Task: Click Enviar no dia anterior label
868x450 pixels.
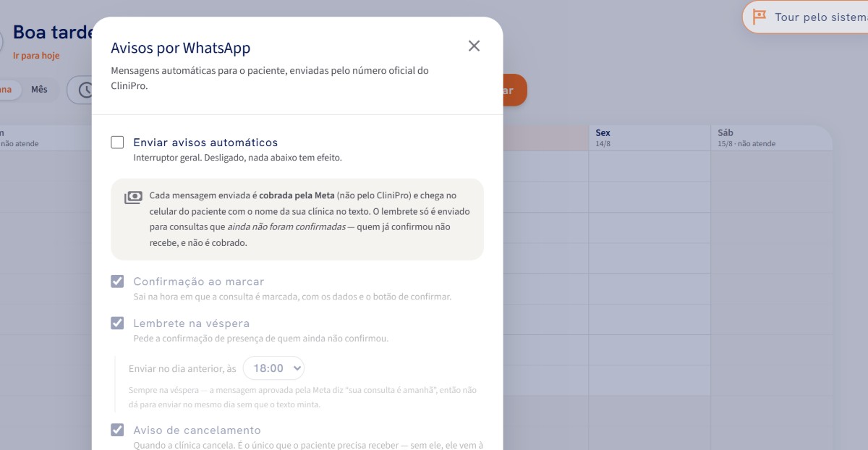Action: [x=182, y=369]
